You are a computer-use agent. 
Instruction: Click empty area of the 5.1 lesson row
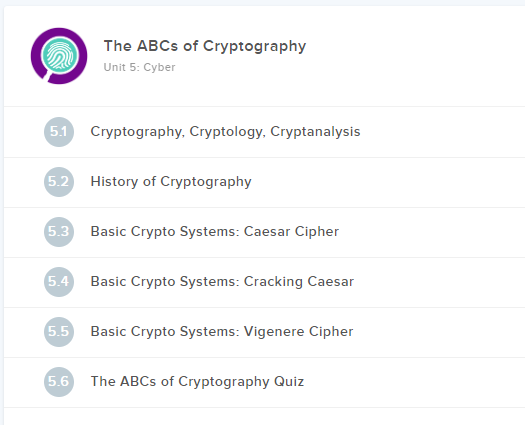(442, 132)
